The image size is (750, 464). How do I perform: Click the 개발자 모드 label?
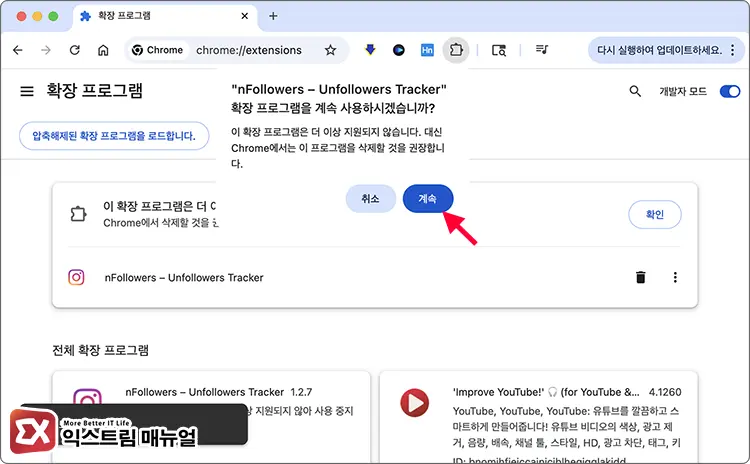click(683, 91)
